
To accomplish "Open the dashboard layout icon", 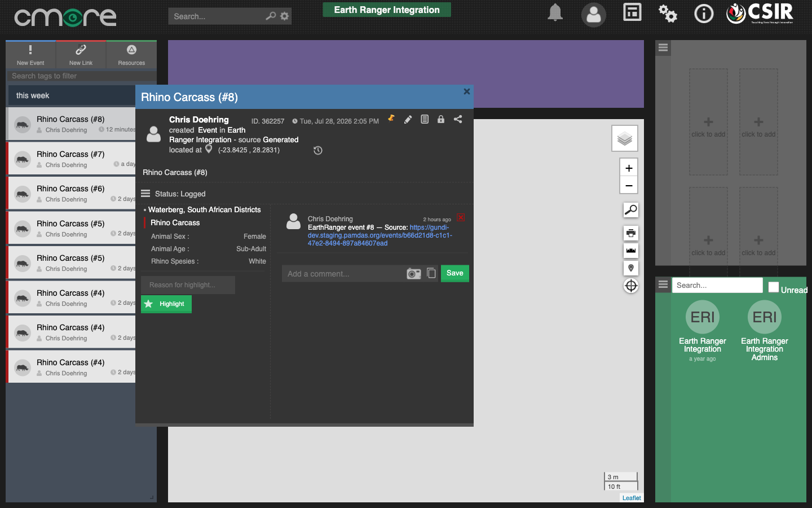I will [x=632, y=12].
